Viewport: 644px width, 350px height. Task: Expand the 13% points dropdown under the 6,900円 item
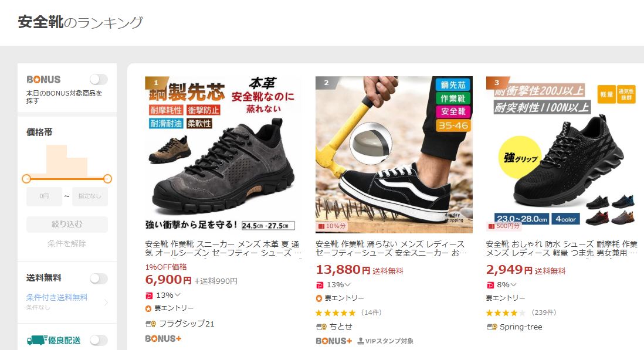click(x=178, y=295)
